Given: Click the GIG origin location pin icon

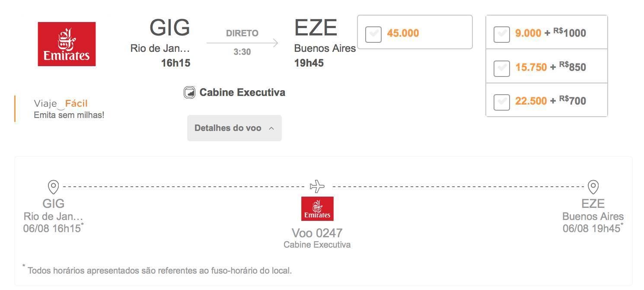Looking at the screenshot, I should tap(53, 187).
